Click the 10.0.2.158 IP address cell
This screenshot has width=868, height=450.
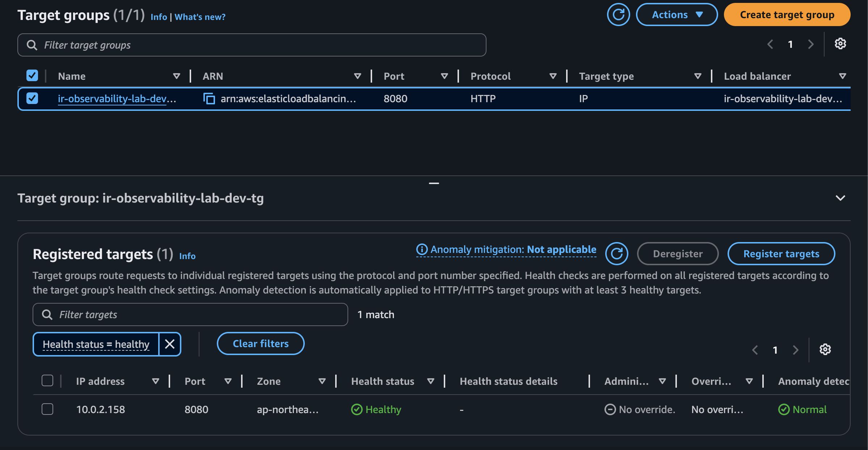101,409
